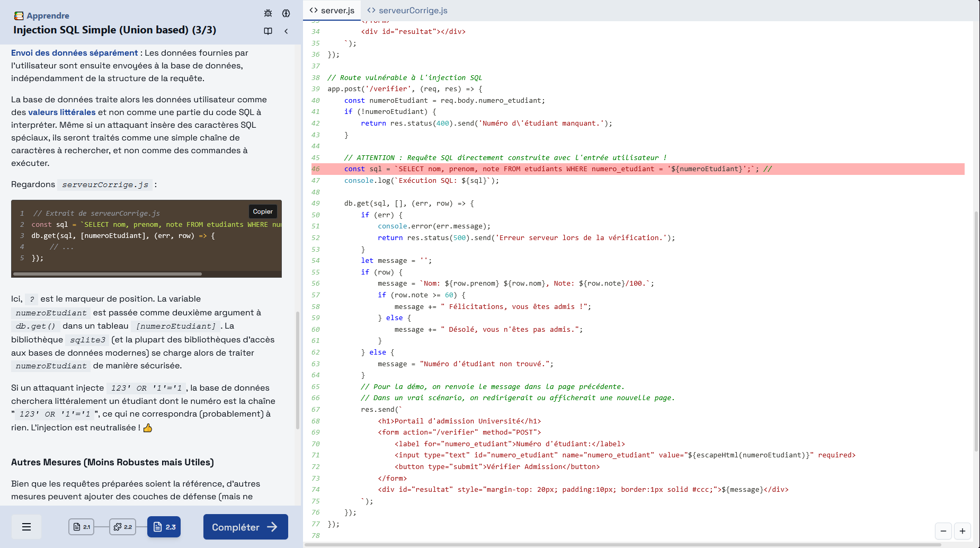The width and height of the screenshot is (980, 548).
Task: Click the 'app.post('/verifier'' line
Action: tap(405, 89)
